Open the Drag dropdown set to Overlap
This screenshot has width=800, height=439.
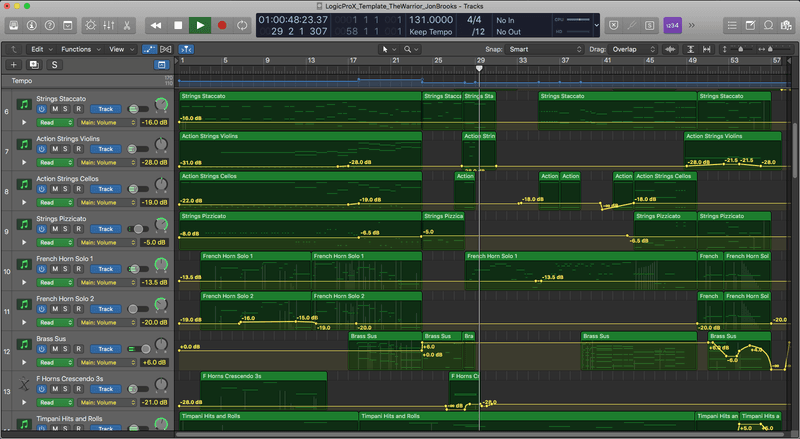click(633, 49)
